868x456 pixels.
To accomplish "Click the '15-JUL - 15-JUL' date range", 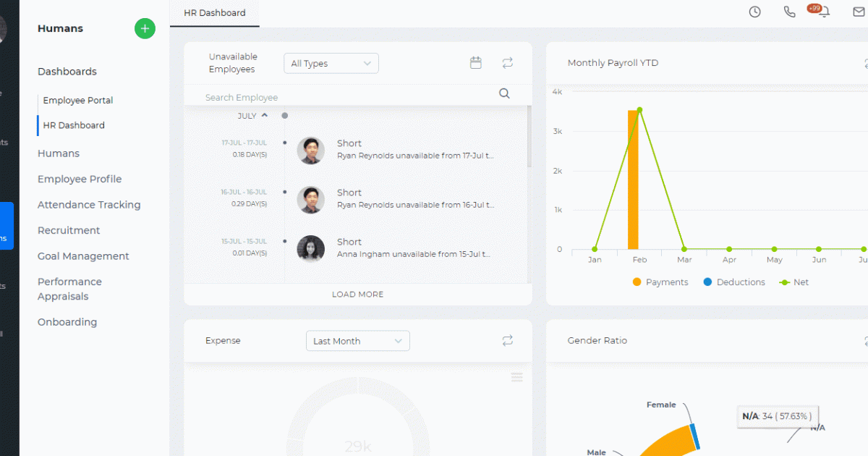I will coord(244,242).
